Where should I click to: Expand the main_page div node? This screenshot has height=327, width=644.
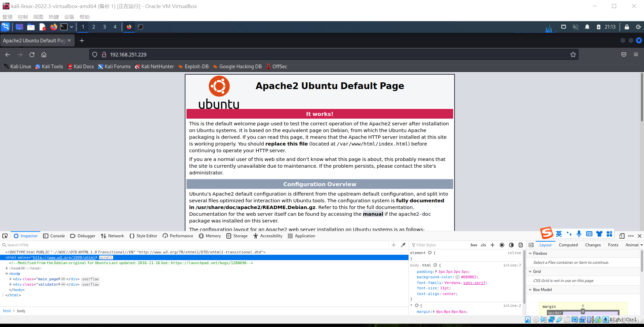tap(10, 279)
